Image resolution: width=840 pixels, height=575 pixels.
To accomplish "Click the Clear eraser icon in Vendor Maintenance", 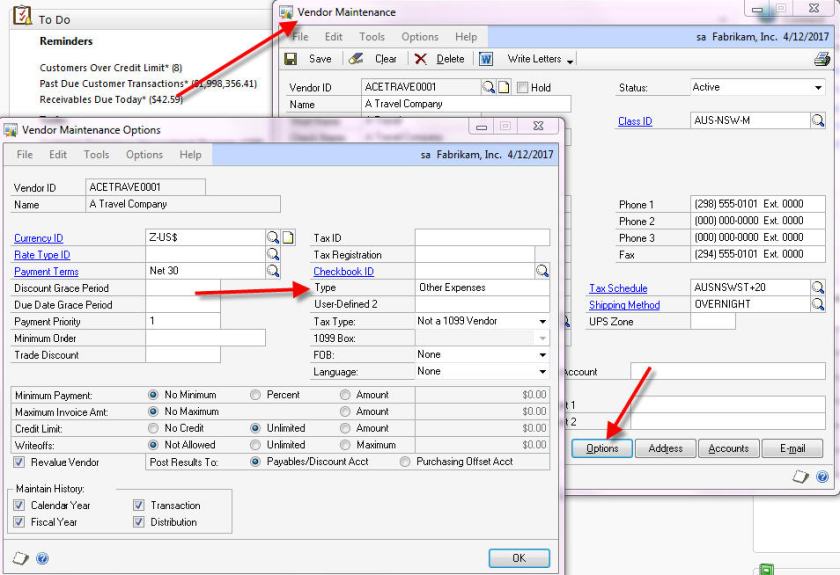I will [x=356, y=59].
